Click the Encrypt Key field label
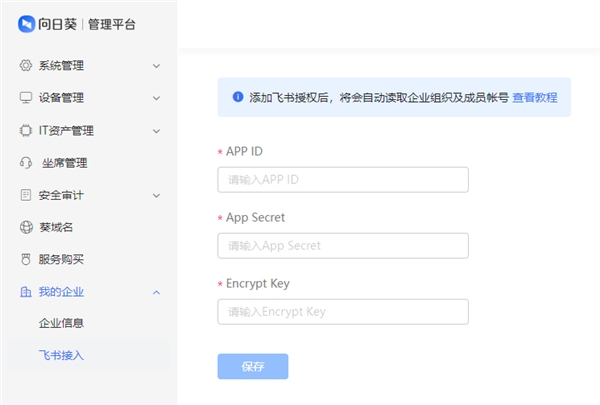Viewport: 600px width, 405px height. pos(258,284)
